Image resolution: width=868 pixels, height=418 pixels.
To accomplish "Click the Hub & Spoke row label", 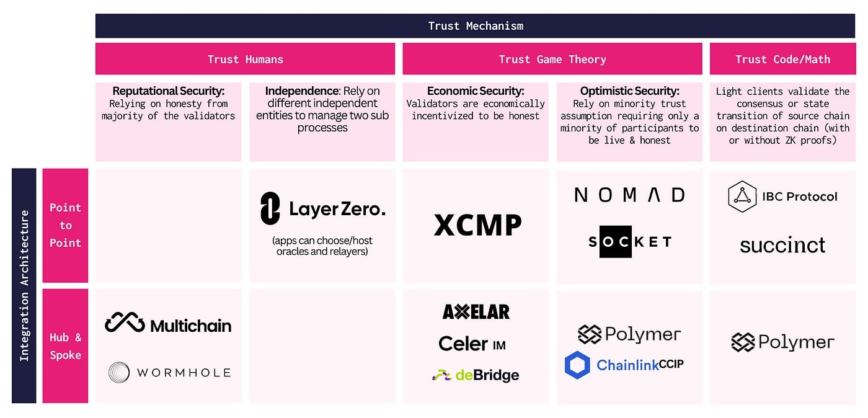I will click(x=65, y=346).
